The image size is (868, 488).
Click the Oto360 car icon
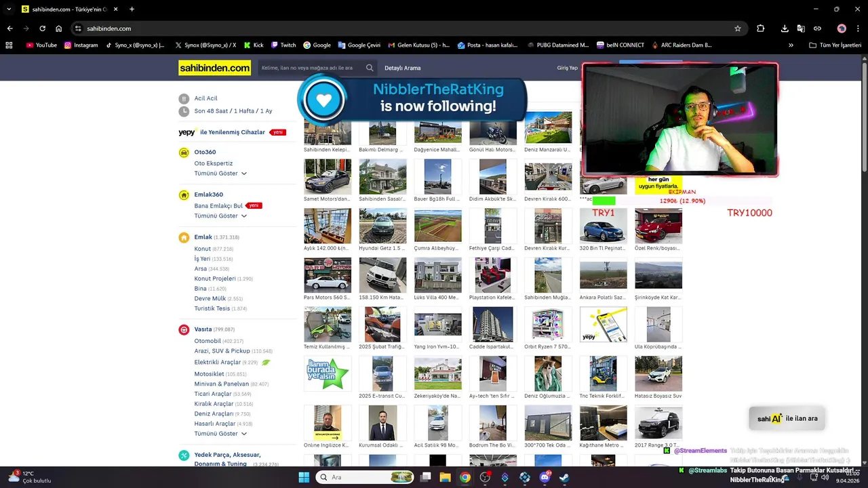click(x=184, y=152)
